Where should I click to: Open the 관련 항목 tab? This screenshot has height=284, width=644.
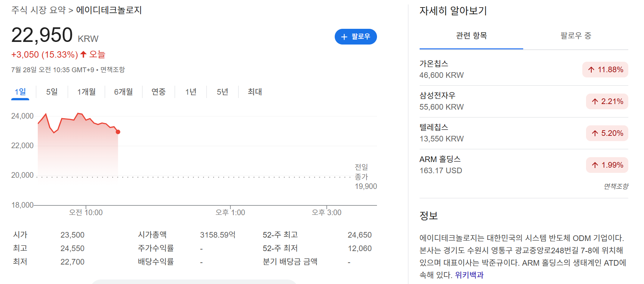pyautogui.click(x=471, y=36)
